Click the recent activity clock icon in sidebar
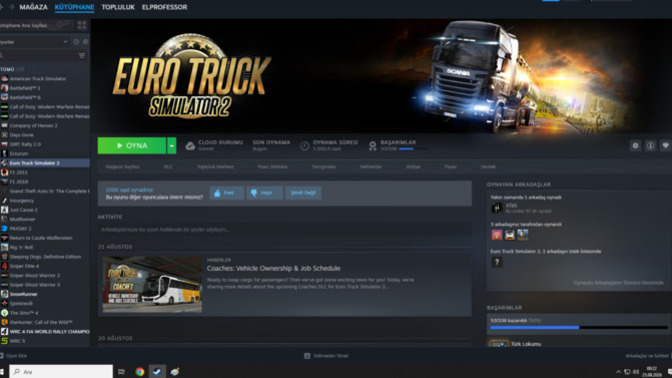672x378 pixels. 76,42
